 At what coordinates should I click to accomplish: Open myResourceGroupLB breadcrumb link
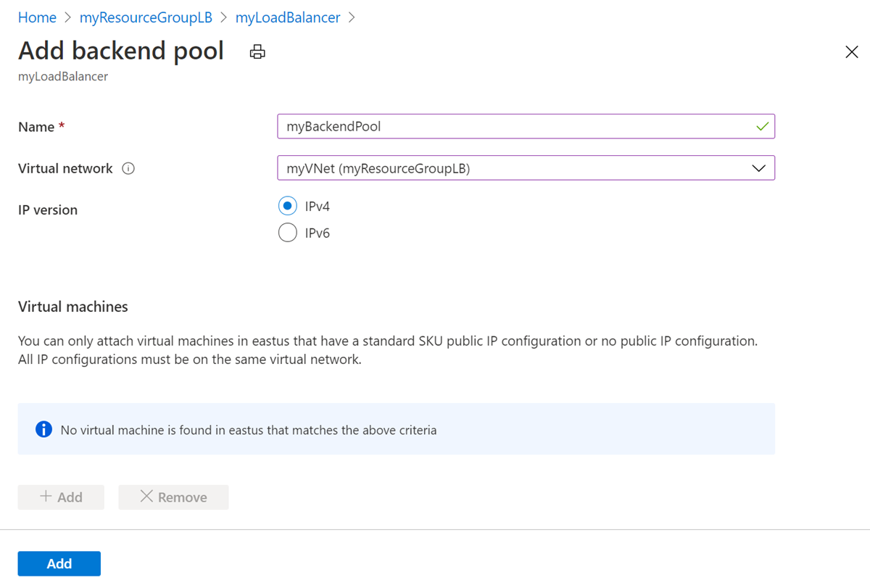pos(146,17)
